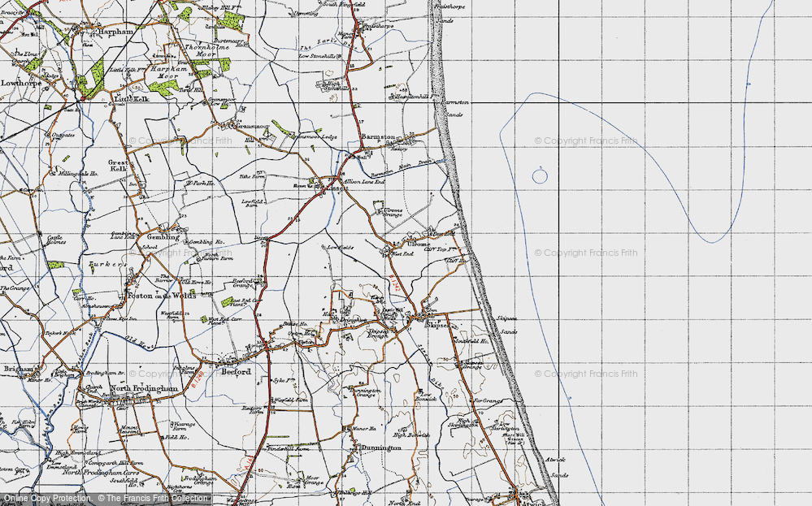Click the red railway station dot near Lowthorpe
The width and height of the screenshot is (812, 506).
pyautogui.click(x=82, y=97)
